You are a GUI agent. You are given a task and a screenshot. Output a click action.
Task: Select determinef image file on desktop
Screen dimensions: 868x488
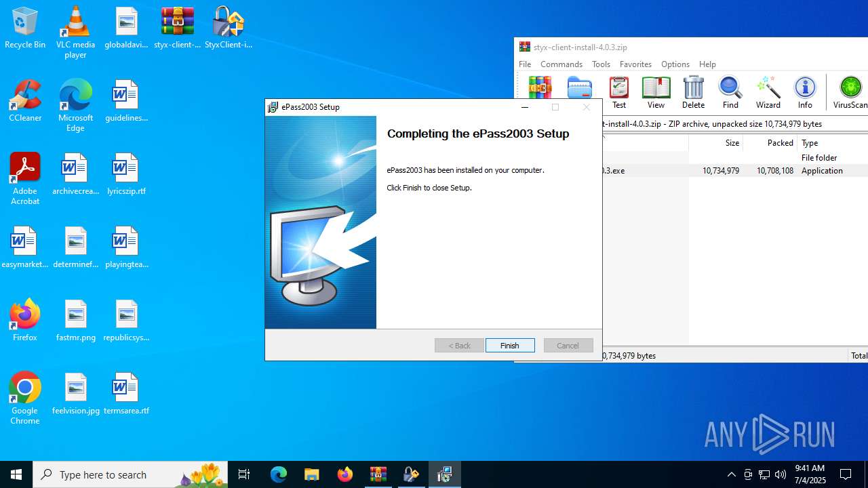pyautogui.click(x=75, y=248)
